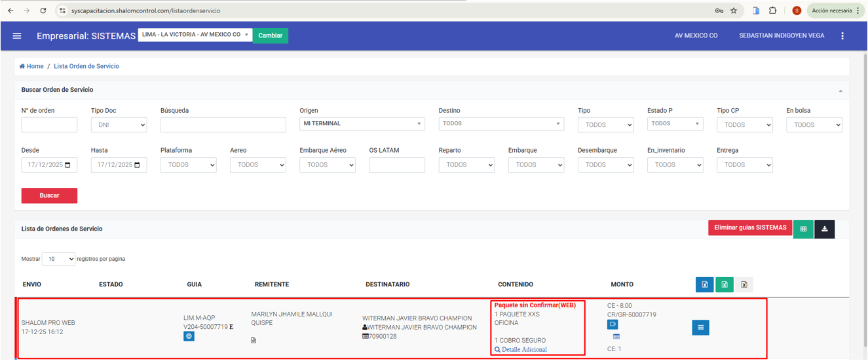868x361 pixels.
Task: Click the blue Excel export icon
Action: [x=705, y=284]
